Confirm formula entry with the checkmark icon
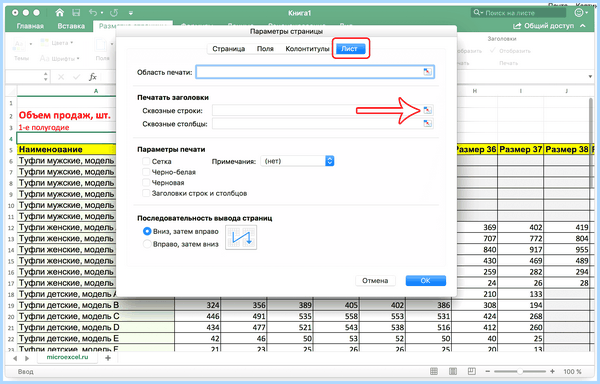Image resolution: width=600 pixels, height=384 pixels. tap(77, 77)
